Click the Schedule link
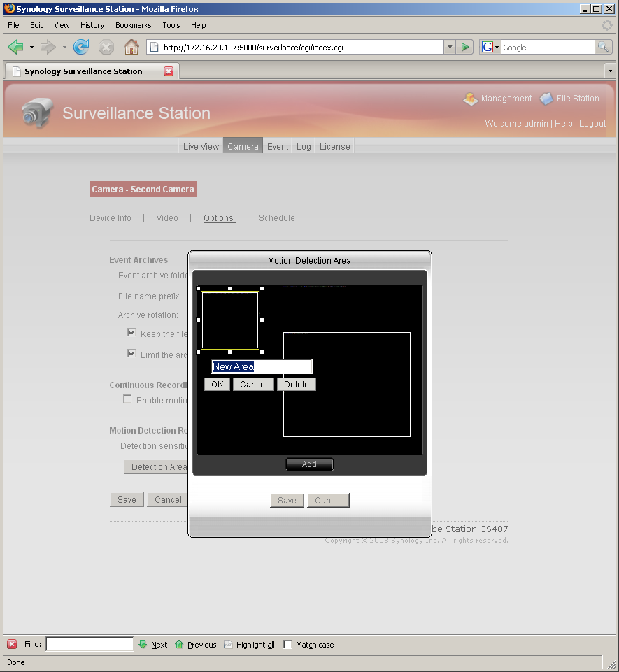This screenshot has height=672, width=619. pyautogui.click(x=277, y=217)
